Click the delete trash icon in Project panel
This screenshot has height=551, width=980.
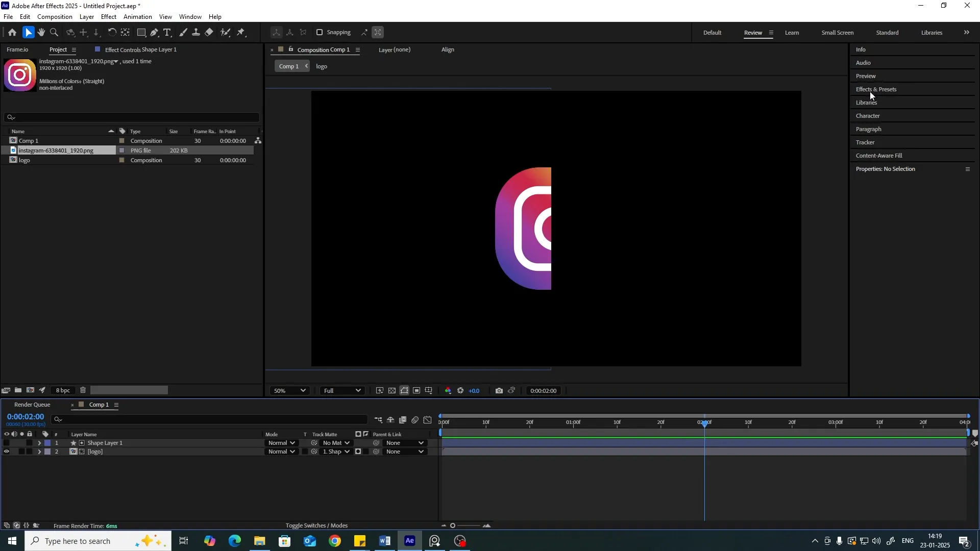tap(83, 390)
